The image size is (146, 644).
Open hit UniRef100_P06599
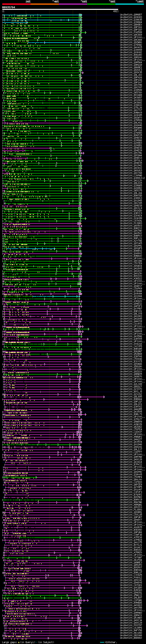point(131,32)
